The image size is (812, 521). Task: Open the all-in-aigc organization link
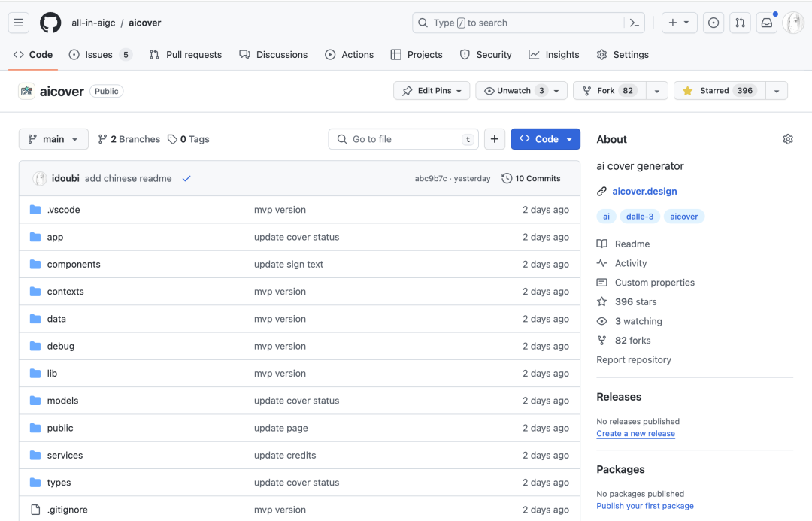pos(93,23)
